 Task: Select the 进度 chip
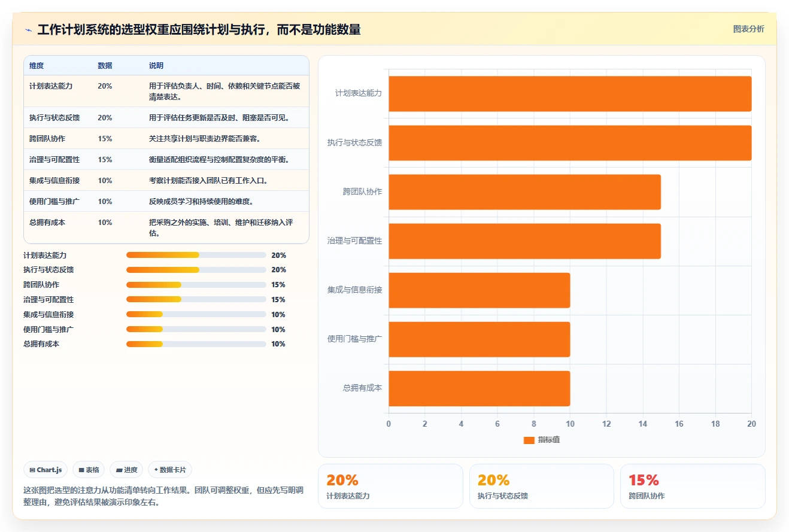click(x=126, y=470)
